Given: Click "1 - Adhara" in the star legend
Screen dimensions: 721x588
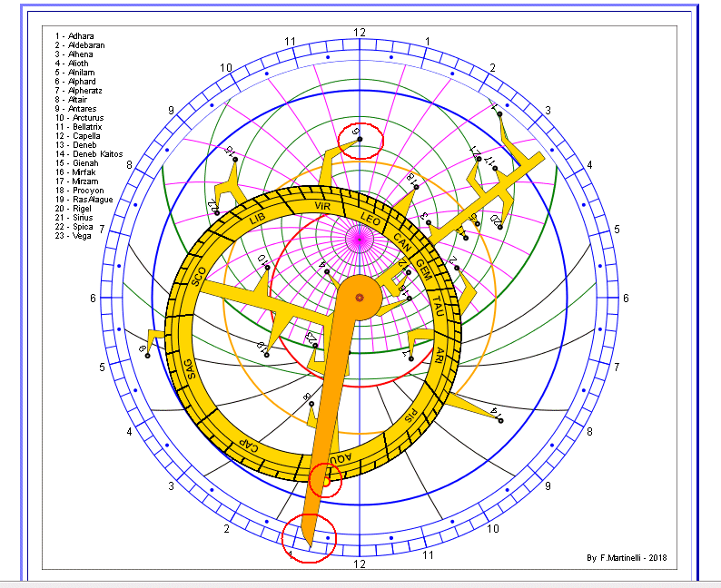Looking at the screenshot, I should click(80, 36).
